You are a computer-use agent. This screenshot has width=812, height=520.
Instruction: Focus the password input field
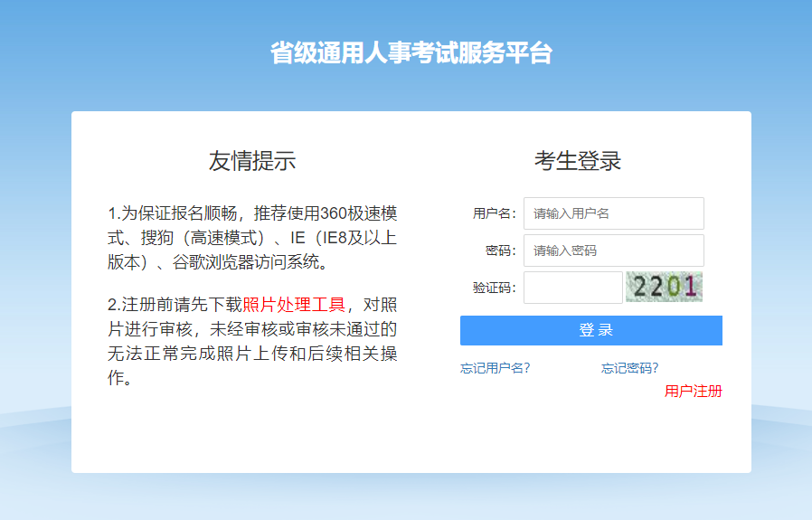(614, 251)
